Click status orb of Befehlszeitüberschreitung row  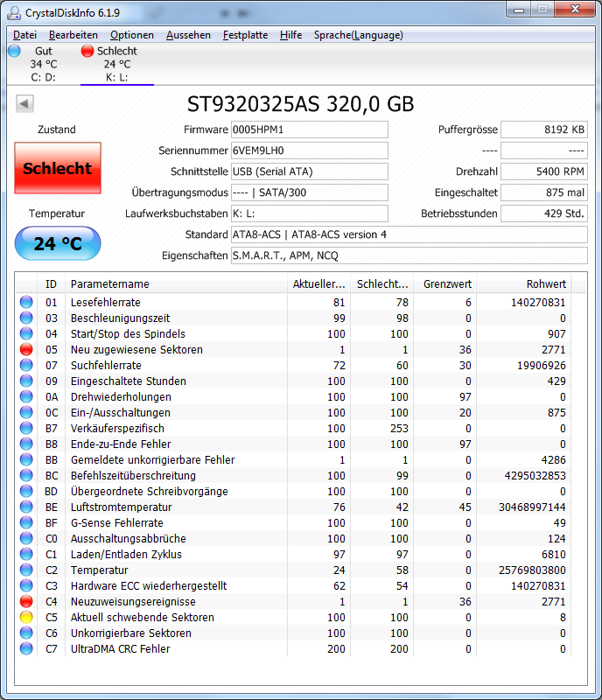click(x=26, y=475)
